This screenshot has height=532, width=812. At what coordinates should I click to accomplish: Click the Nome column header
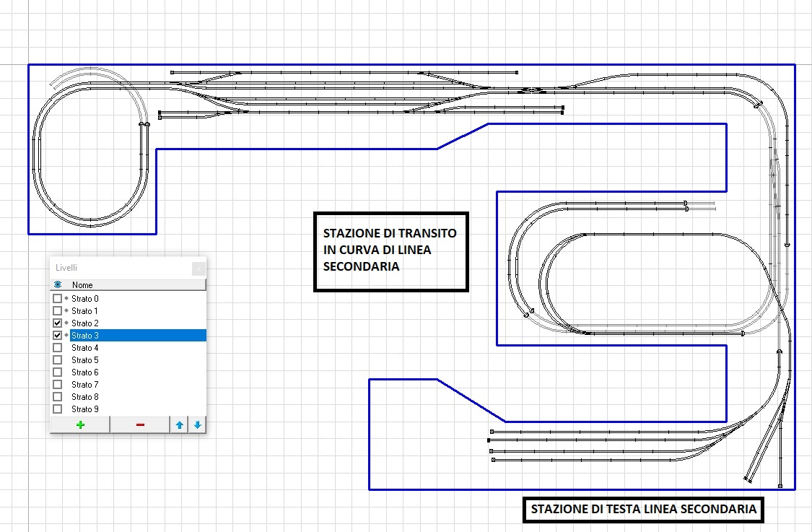point(82,285)
